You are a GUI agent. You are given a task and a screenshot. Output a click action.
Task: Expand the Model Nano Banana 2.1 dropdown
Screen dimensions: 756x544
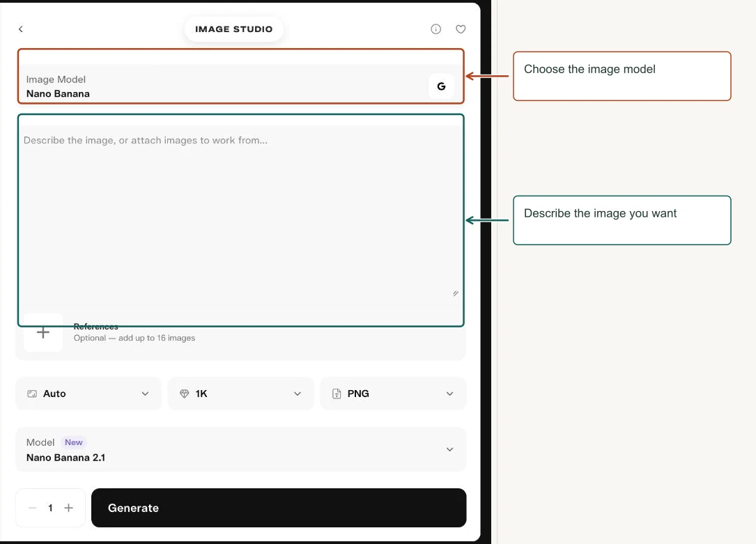pyautogui.click(x=240, y=449)
